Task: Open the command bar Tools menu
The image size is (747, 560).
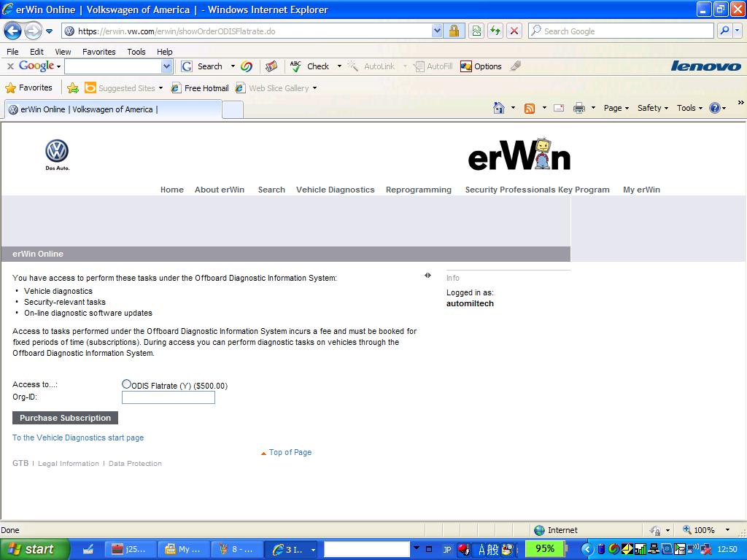Action: coord(690,108)
